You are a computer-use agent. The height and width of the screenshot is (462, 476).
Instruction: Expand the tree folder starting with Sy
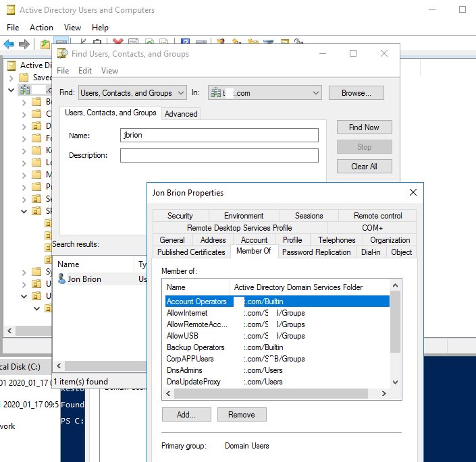(24, 272)
